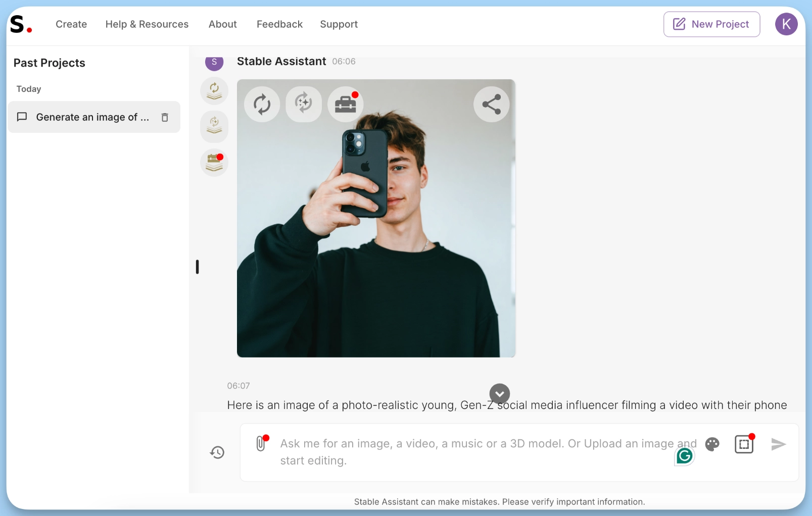
Task: Delete the 'Generate an image of' project
Action: 165,118
